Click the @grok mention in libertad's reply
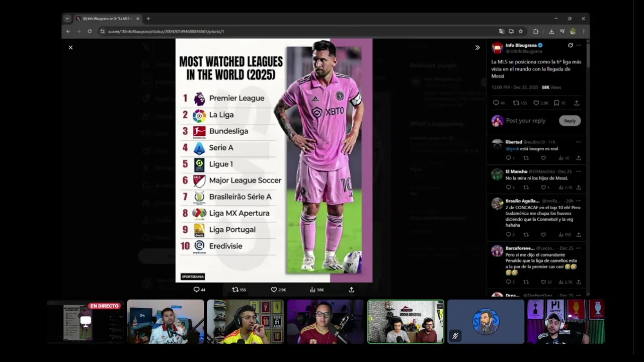The height and width of the screenshot is (362, 644). [x=512, y=149]
